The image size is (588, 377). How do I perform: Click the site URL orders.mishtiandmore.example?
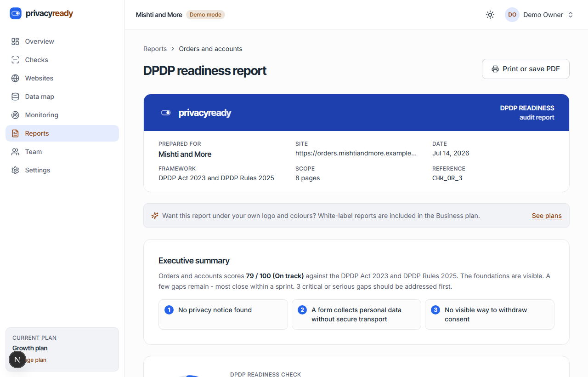[356, 153]
